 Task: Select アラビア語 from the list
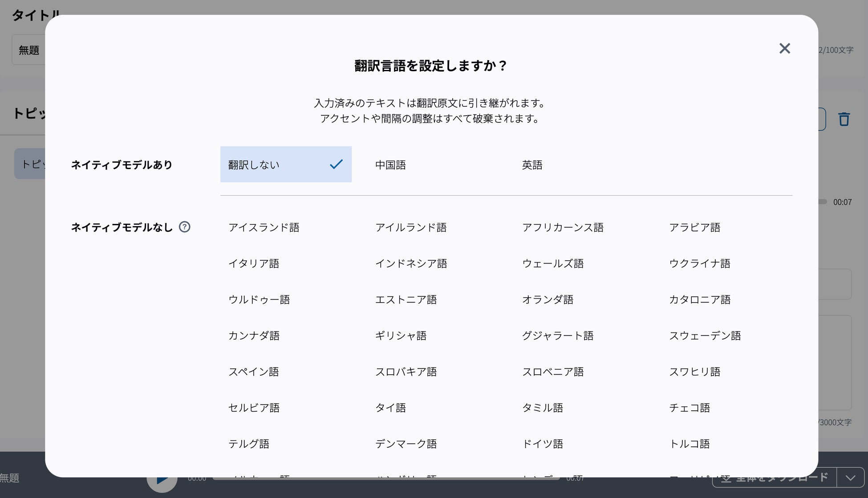pos(694,227)
